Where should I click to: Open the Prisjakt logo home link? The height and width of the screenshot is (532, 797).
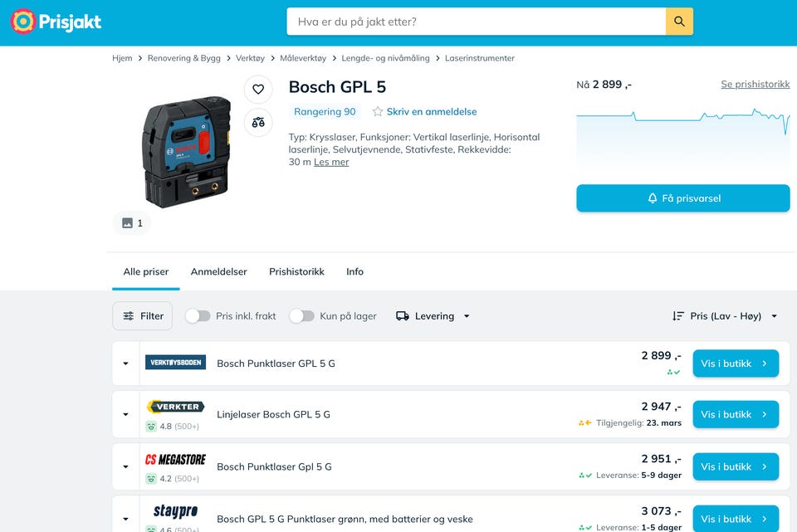pos(56,22)
